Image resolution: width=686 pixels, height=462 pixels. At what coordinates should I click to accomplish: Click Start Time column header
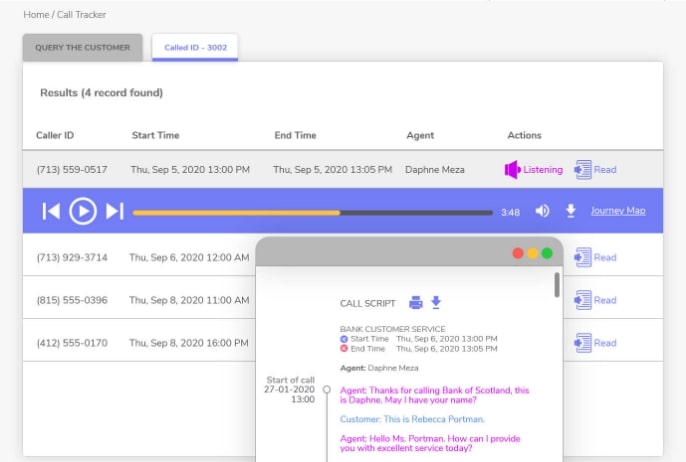[155, 135]
